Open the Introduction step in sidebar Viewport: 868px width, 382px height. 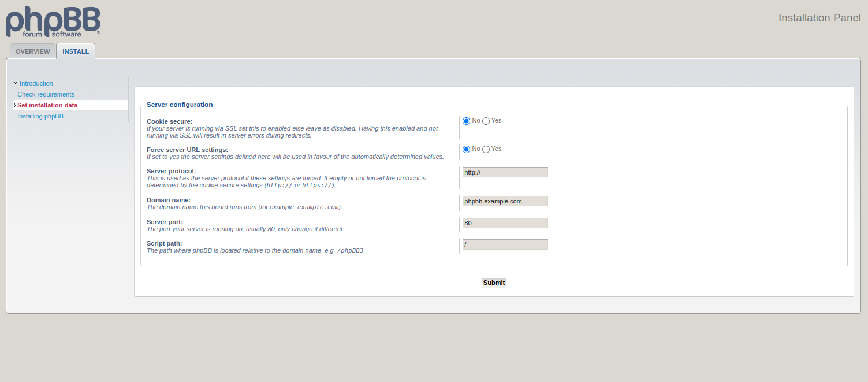[36, 83]
